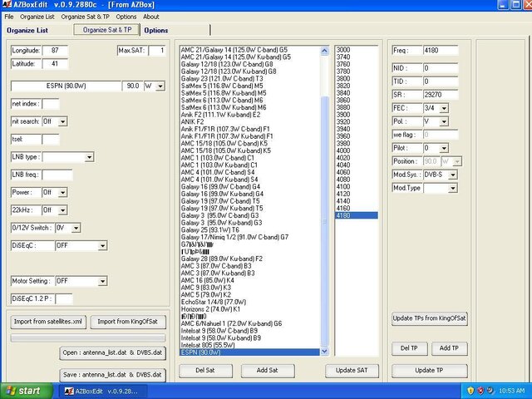Expand the Mod.Sys. DVB-S dropdown
The width and height of the screenshot is (532, 399).
(452, 175)
